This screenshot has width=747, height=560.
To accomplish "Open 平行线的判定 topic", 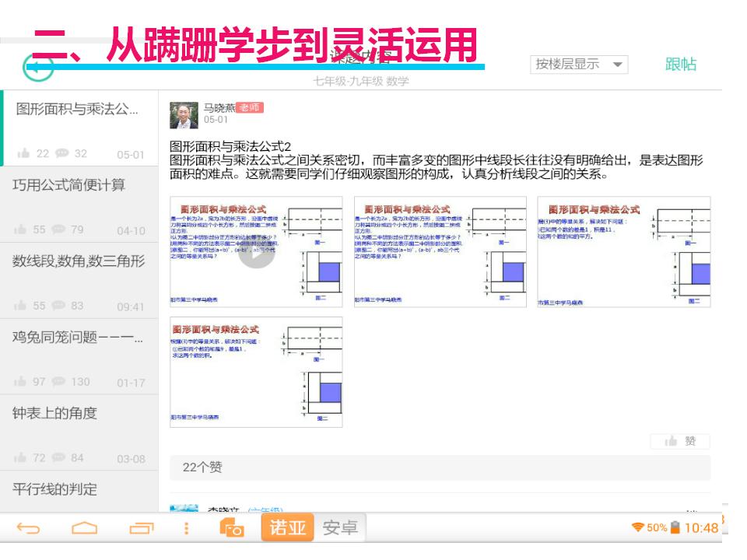I will tap(54, 489).
